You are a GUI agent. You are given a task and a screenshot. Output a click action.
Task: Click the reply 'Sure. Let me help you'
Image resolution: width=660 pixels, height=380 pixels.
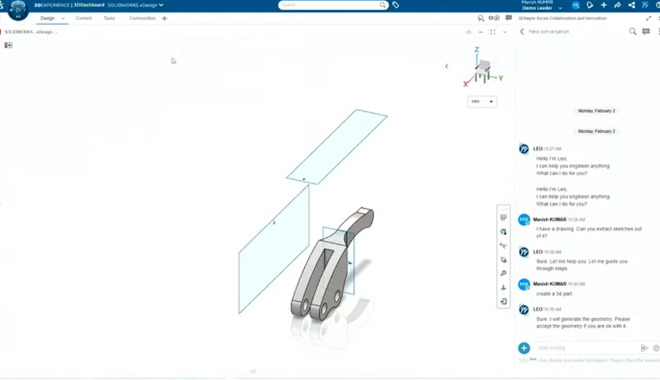click(x=582, y=265)
